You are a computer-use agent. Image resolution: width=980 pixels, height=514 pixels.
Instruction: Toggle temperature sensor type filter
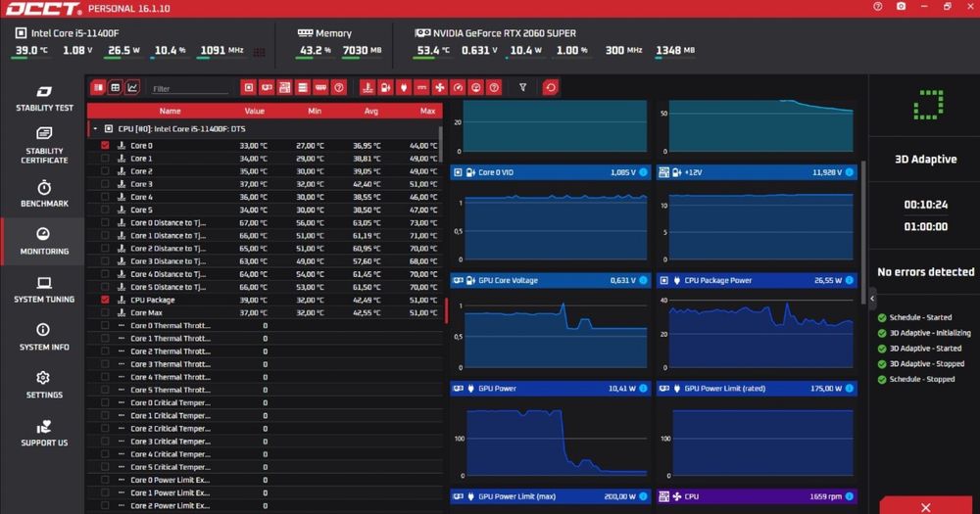(x=367, y=88)
